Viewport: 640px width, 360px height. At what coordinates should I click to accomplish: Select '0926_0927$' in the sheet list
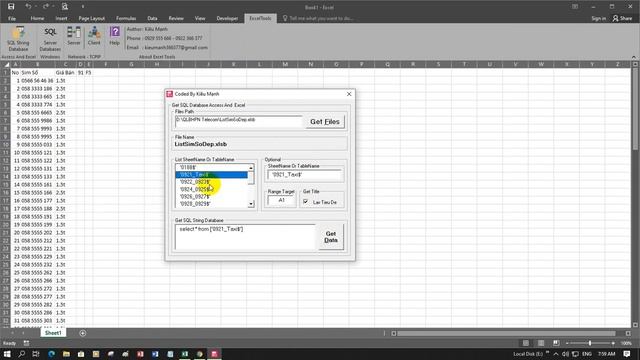(x=211, y=197)
